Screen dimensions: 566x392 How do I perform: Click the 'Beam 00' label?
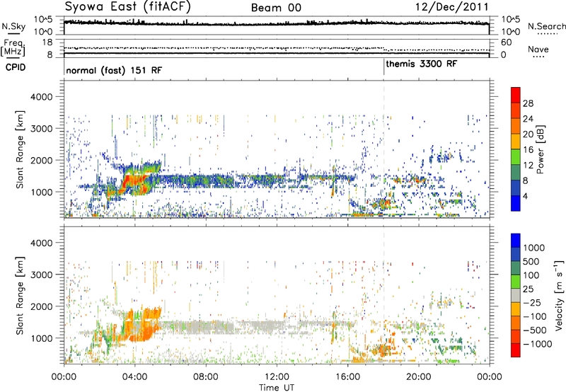point(276,8)
